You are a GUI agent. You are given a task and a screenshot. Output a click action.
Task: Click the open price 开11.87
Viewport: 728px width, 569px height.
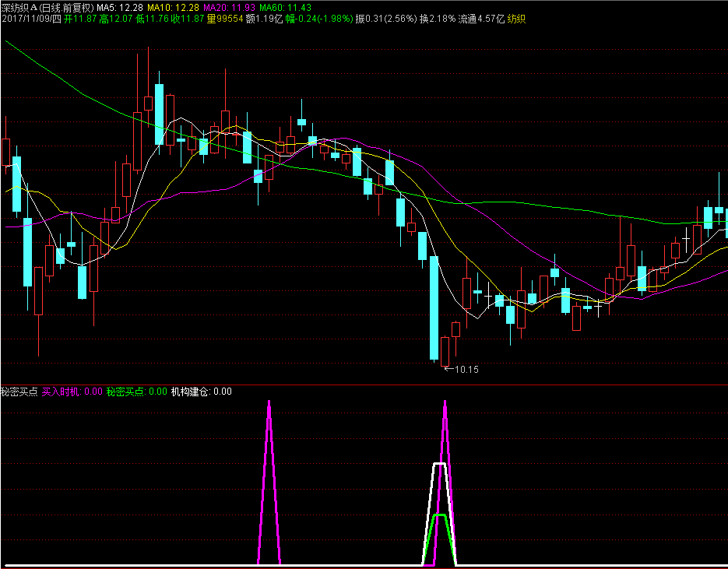[80, 19]
